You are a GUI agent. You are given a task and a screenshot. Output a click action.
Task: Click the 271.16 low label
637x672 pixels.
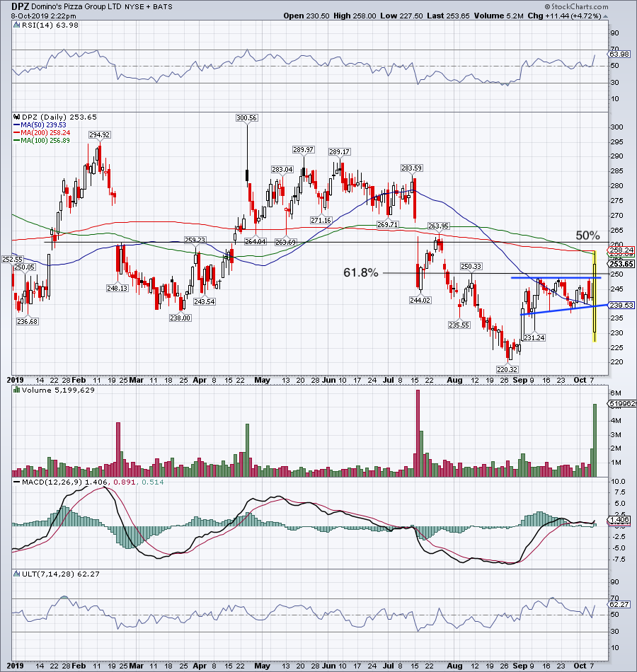pos(321,220)
